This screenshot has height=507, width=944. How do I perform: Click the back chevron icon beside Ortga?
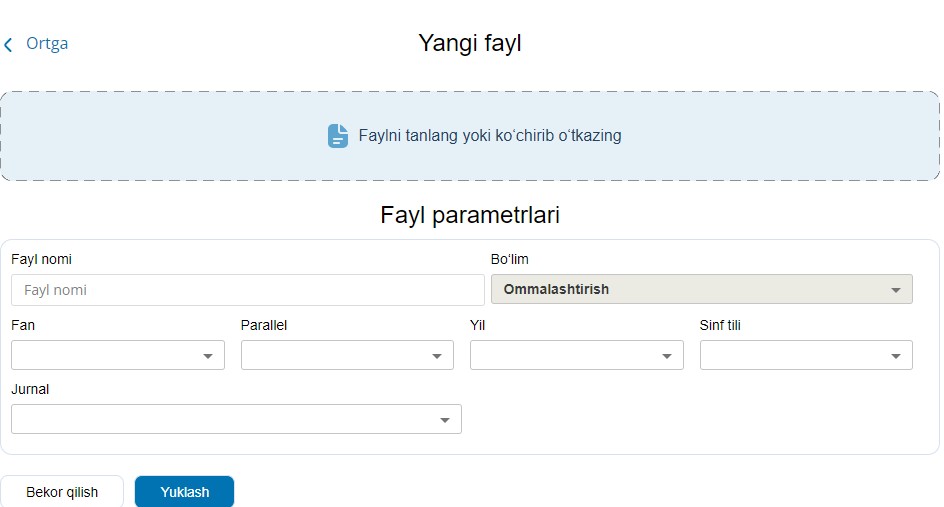[x=9, y=45]
